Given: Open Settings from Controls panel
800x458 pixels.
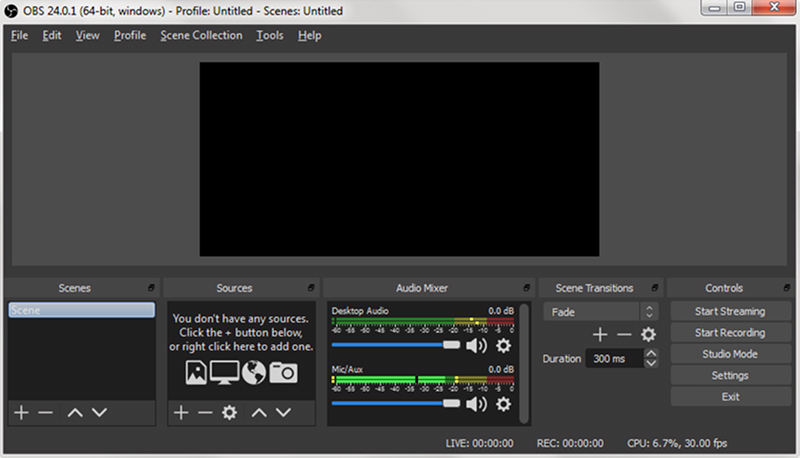Looking at the screenshot, I should [x=730, y=375].
